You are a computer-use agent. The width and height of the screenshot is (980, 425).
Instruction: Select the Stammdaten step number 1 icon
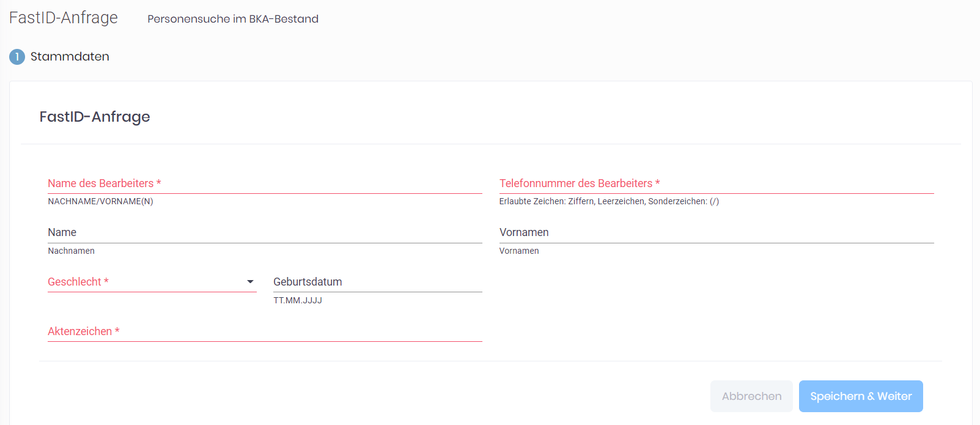17,57
